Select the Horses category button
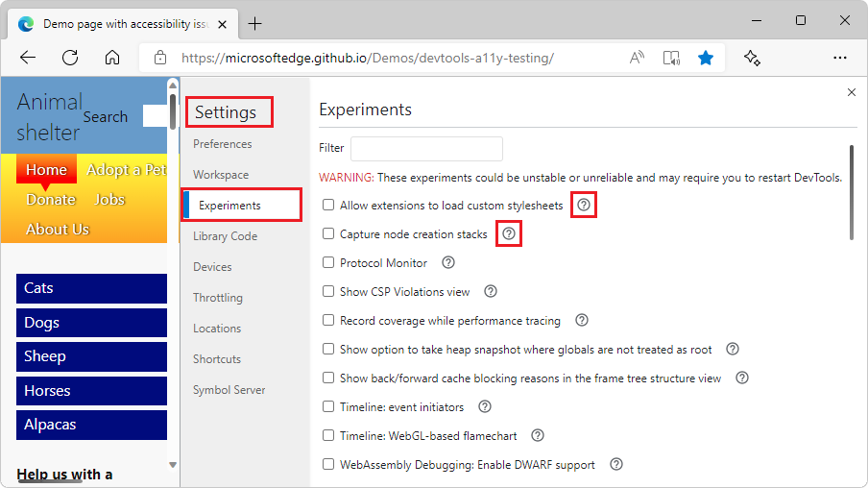The width and height of the screenshot is (868, 488). coord(91,391)
